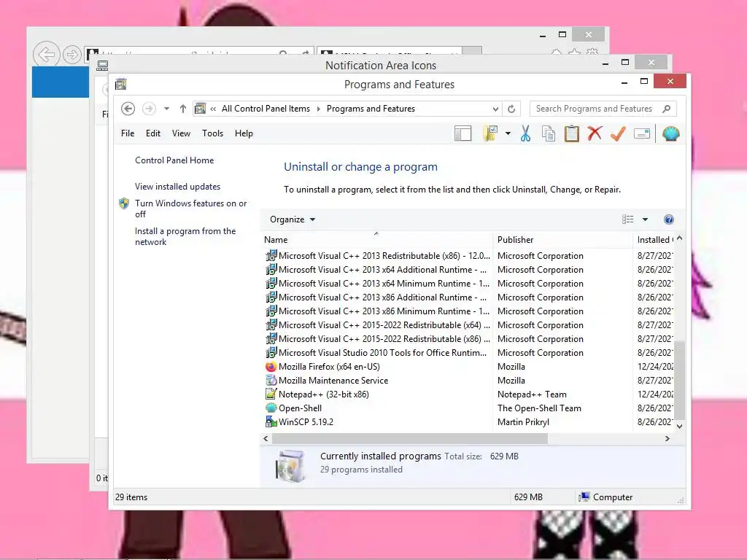
Task: Click the Notepad++ icon in the list
Action: tap(271, 394)
